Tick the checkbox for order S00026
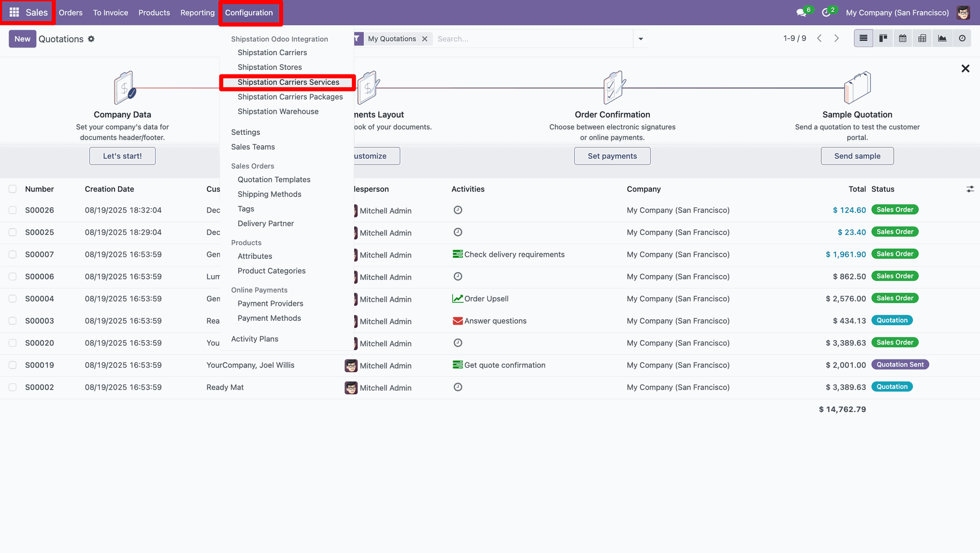 [13, 210]
